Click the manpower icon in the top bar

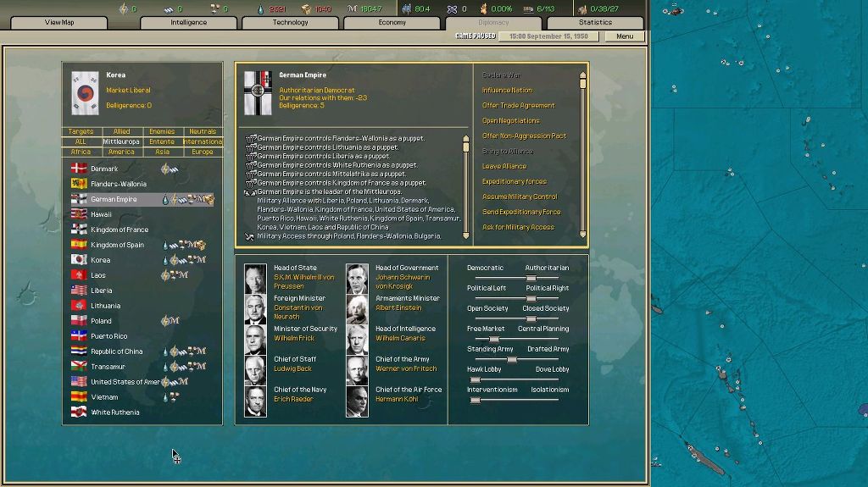point(407,8)
